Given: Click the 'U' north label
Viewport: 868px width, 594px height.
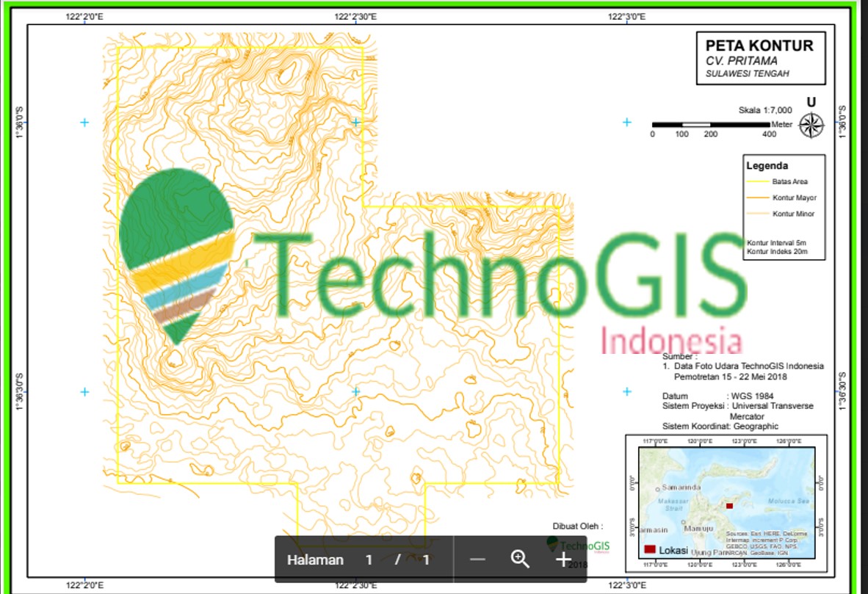Looking at the screenshot, I should (x=811, y=102).
